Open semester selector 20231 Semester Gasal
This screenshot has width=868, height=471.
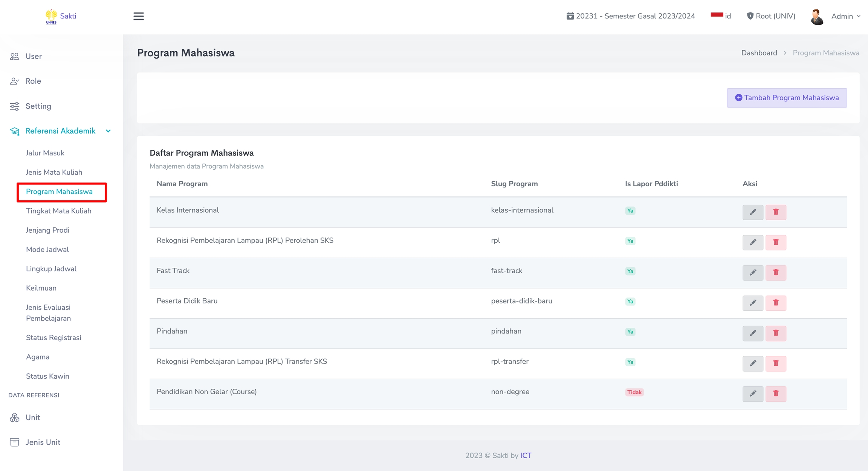631,16
